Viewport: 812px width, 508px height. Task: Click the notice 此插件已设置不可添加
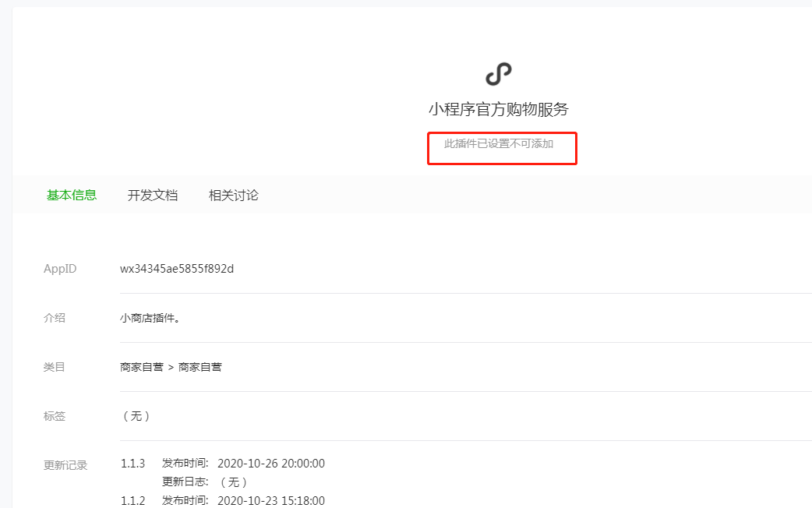click(499, 143)
